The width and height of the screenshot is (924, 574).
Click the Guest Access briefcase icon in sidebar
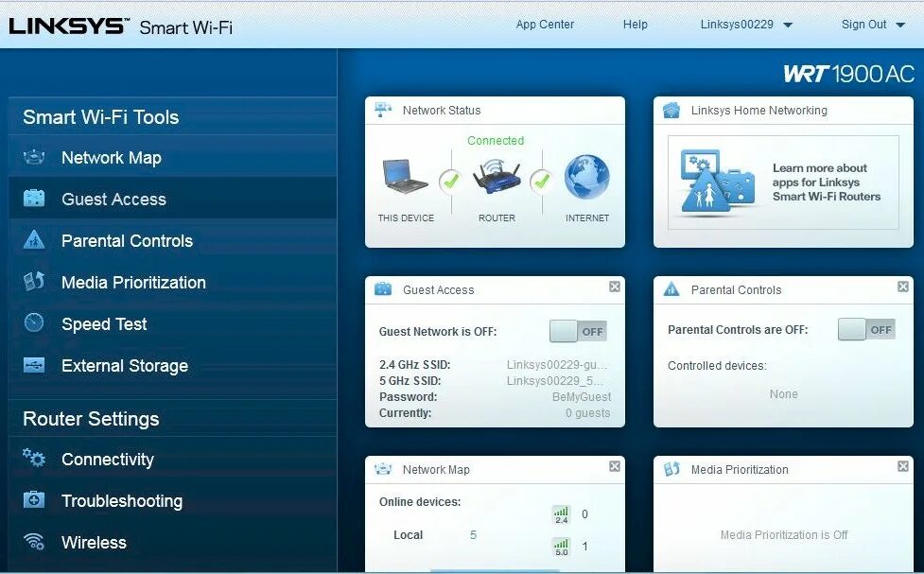pos(34,198)
